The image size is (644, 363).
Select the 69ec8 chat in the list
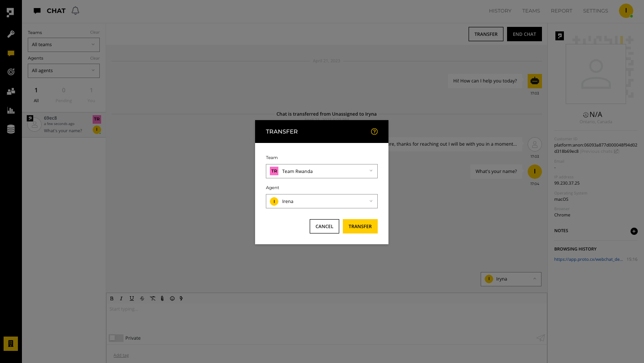pos(64,125)
